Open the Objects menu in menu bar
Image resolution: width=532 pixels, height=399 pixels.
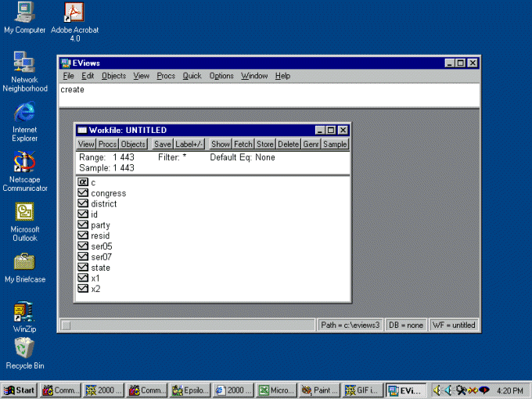pos(113,76)
